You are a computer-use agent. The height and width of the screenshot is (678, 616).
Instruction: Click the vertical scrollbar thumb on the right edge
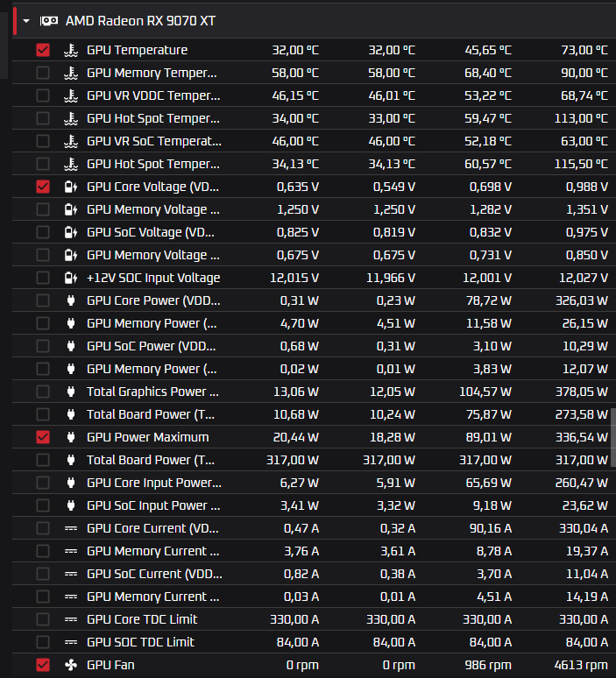coord(613,437)
